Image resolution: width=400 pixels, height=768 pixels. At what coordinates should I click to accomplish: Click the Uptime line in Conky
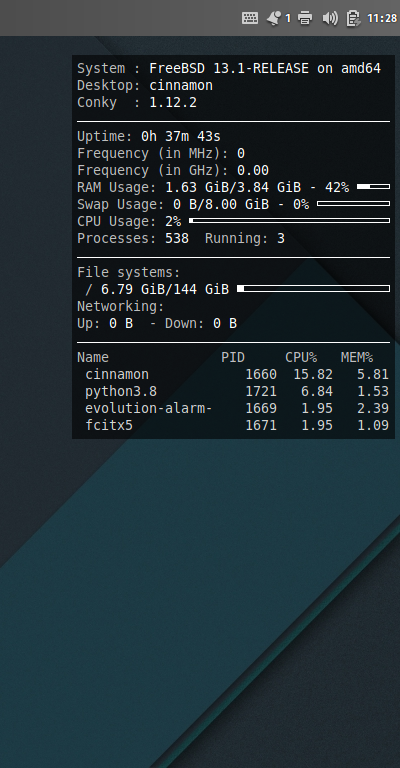(x=149, y=137)
